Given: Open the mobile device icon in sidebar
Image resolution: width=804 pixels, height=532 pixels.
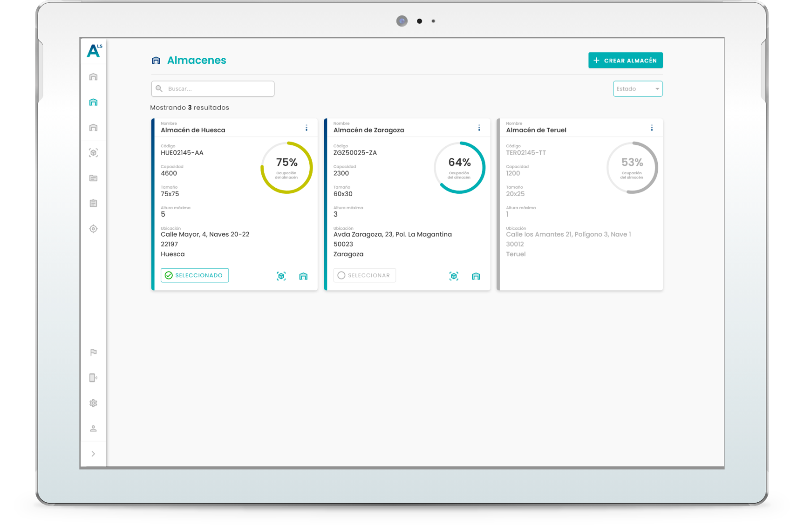Looking at the screenshot, I should pos(94,378).
